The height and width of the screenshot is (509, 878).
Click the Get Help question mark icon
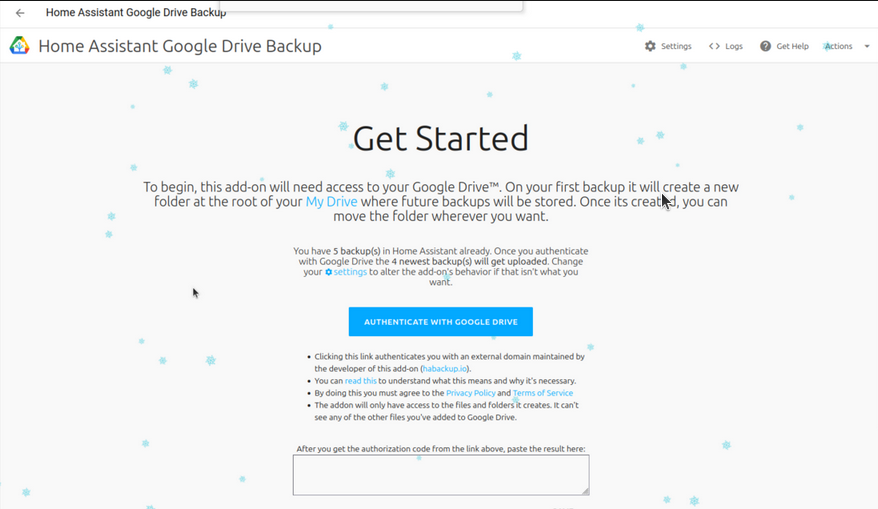coord(765,46)
